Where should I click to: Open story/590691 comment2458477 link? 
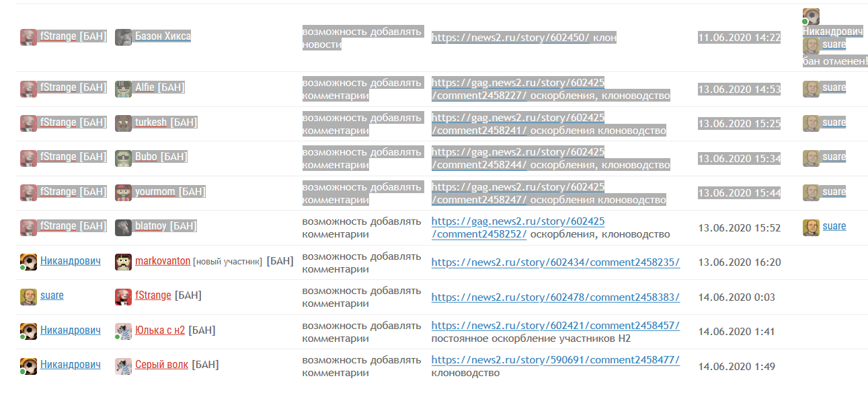click(555, 360)
